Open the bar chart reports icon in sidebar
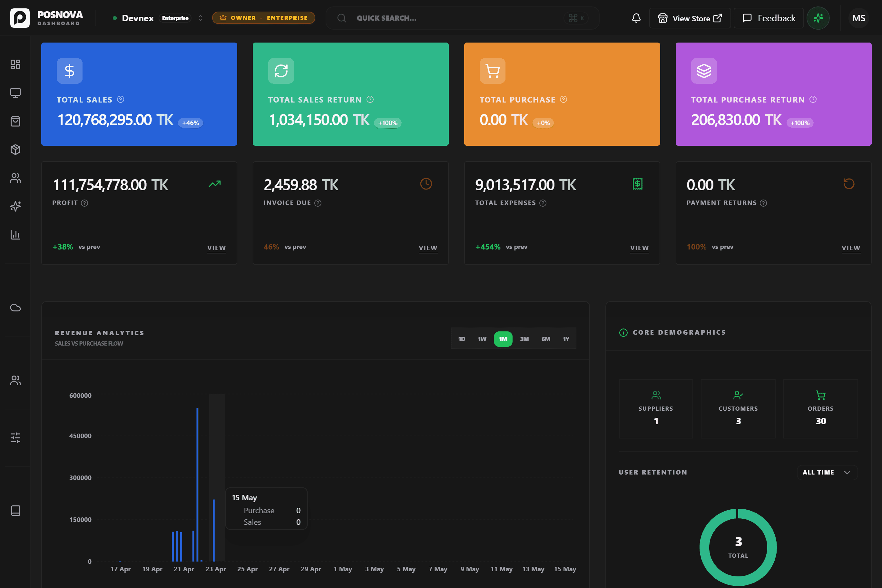The height and width of the screenshot is (588, 882). [x=15, y=235]
